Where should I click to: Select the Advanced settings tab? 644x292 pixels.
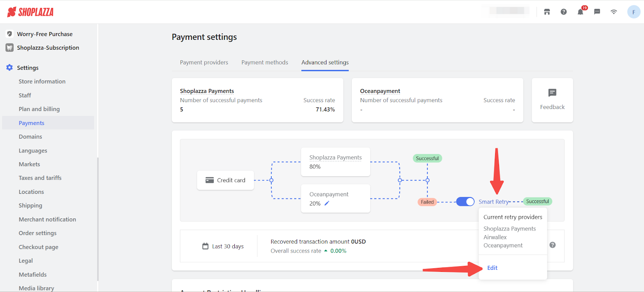pyautogui.click(x=325, y=62)
